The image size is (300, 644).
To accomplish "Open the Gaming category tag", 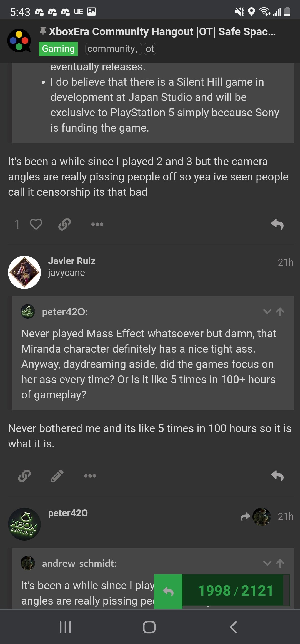I will tap(58, 49).
